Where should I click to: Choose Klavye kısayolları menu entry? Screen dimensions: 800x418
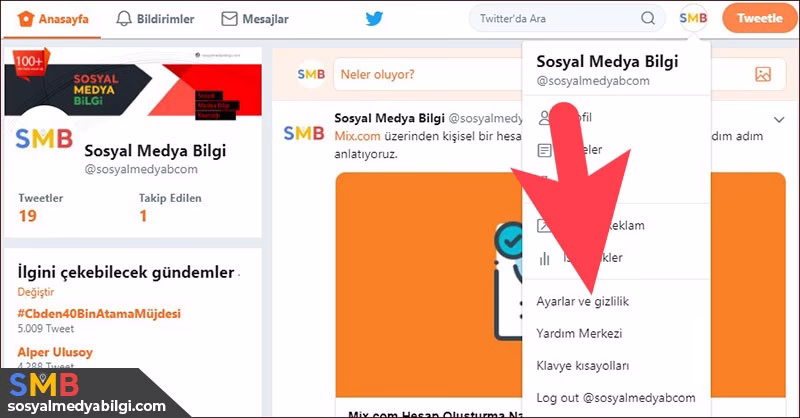(x=583, y=365)
